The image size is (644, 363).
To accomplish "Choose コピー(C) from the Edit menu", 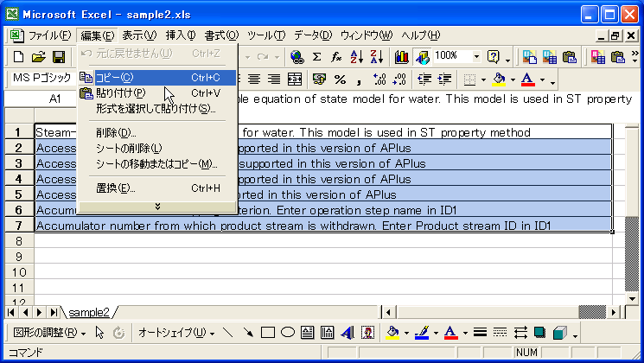I will 157,77.
